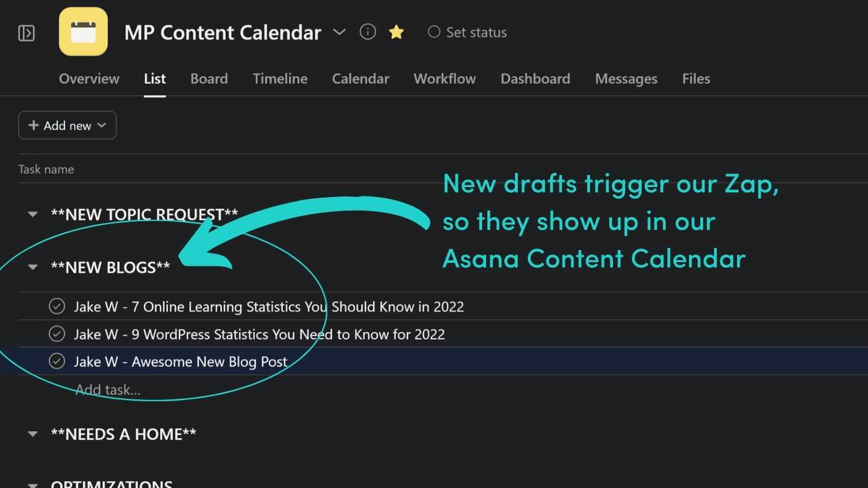Switch to the Workflow tab

tap(445, 79)
